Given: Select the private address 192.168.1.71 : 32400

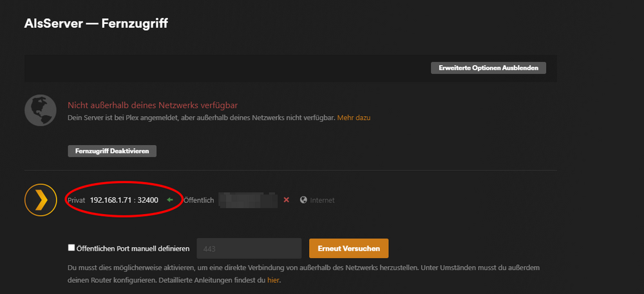Looking at the screenshot, I should click(x=124, y=201).
